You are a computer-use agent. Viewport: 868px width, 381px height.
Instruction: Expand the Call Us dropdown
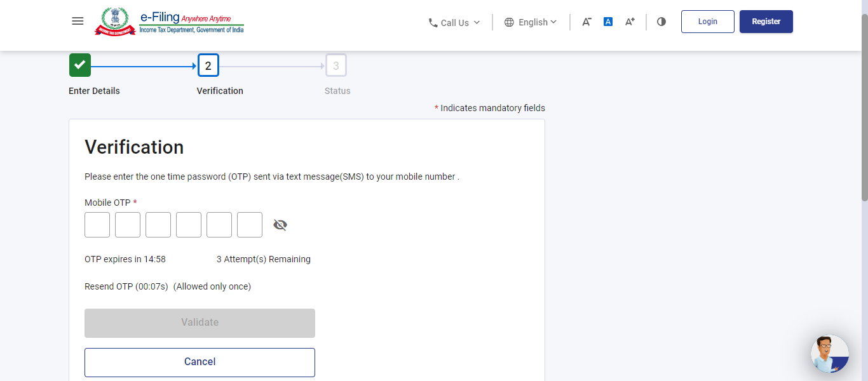pos(454,22)
